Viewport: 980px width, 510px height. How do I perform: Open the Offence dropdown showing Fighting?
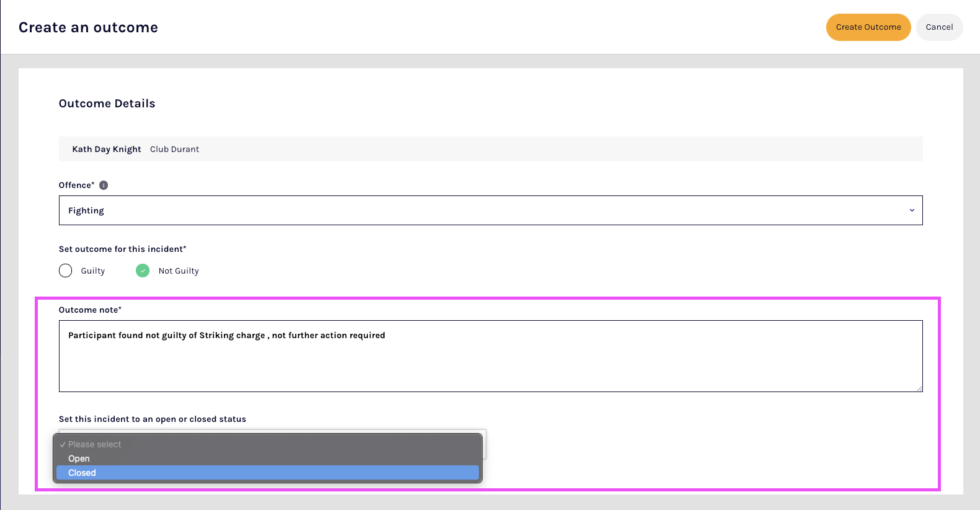[490, 210]
